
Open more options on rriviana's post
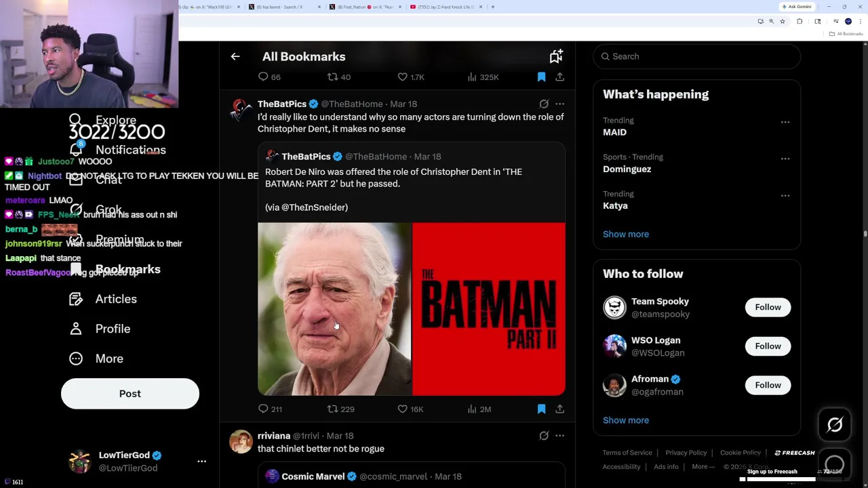[x=559, y=436]
